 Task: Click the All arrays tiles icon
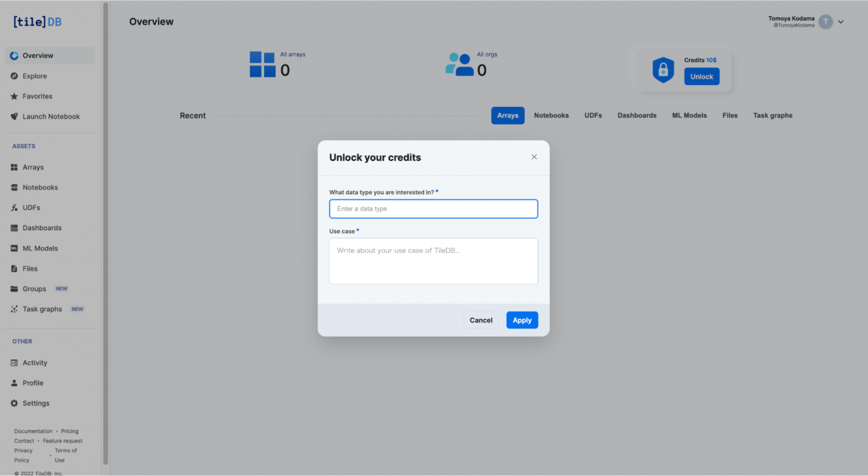(x=263, y=64)
